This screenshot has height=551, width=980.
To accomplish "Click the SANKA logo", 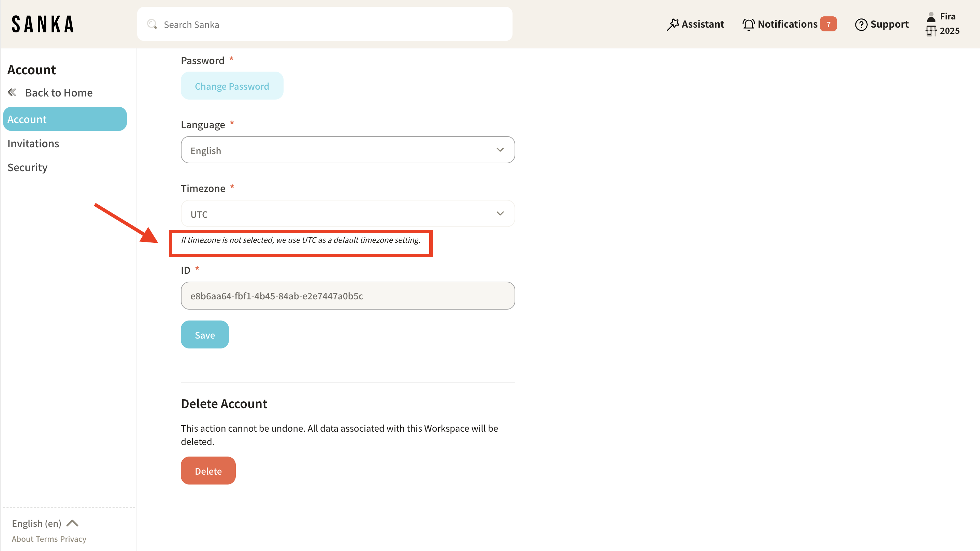I will coord(43,24).
